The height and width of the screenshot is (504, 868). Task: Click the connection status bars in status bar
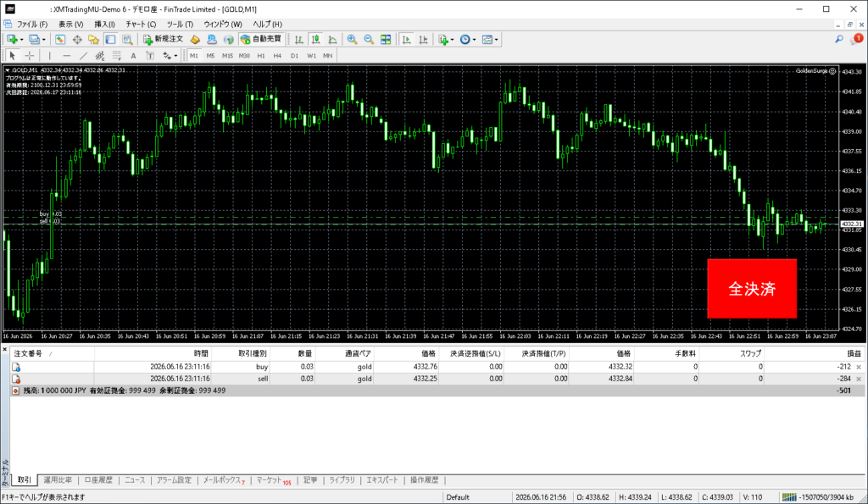point(789,497)
